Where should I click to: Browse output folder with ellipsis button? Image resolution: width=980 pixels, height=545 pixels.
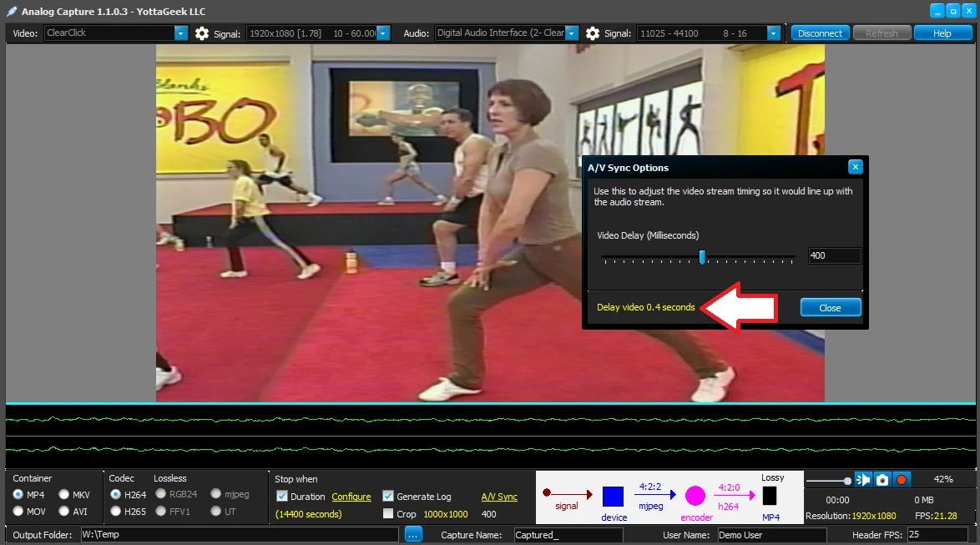pos(413,534)
